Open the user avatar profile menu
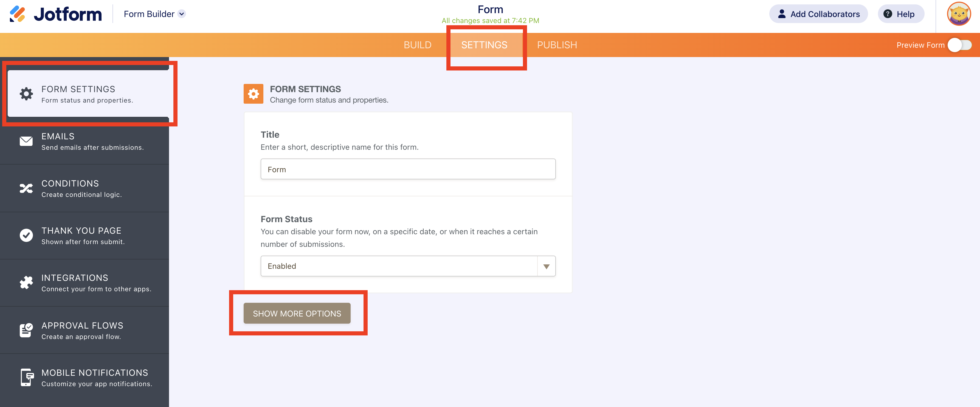The width and height of the screenshot is (980, 407). 958,14
